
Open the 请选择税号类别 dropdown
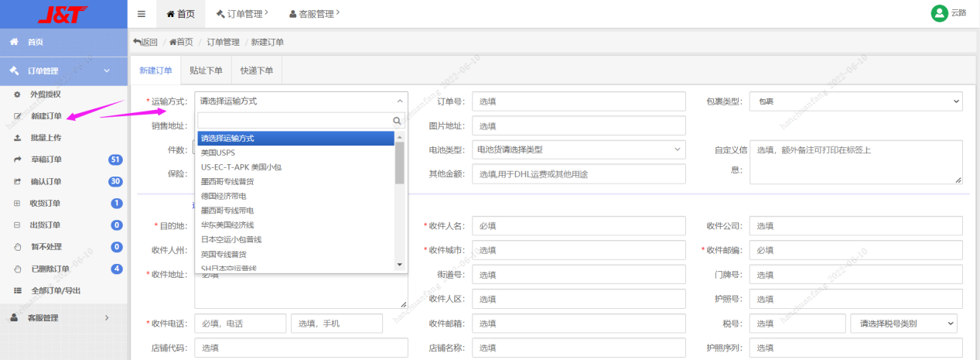click(903, 324)
